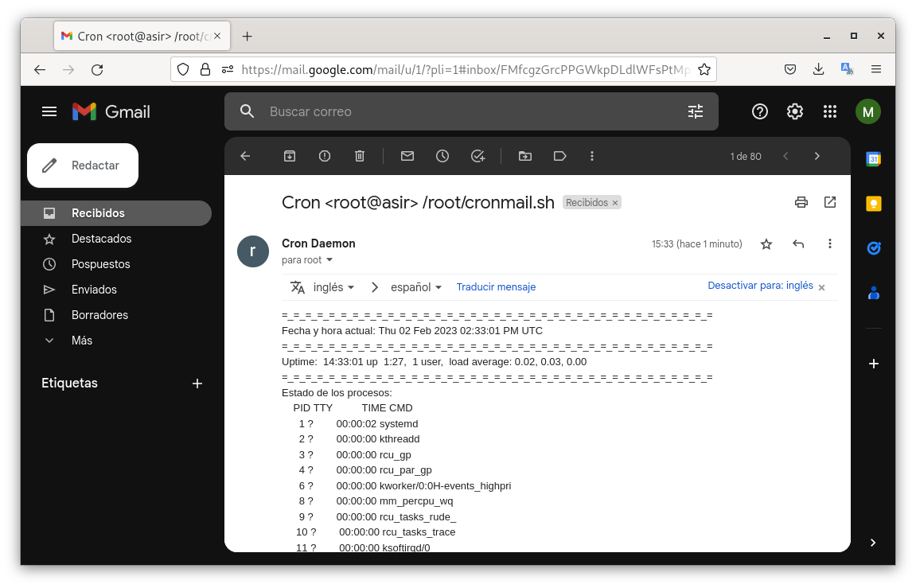Go to the Borradores folder

click(99, 315)
